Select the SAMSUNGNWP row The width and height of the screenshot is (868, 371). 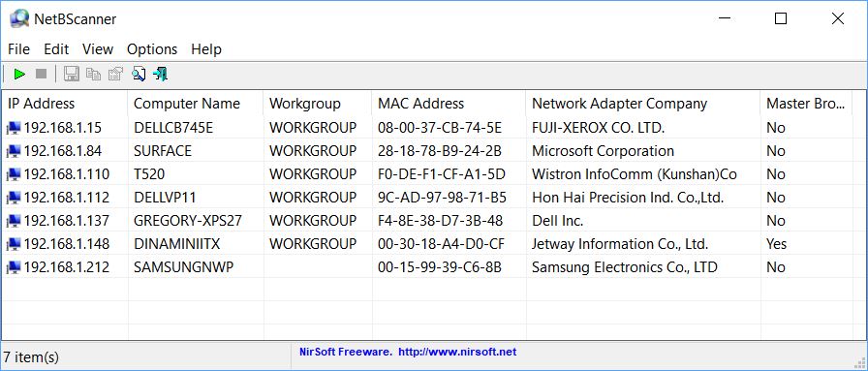point(427,267)
